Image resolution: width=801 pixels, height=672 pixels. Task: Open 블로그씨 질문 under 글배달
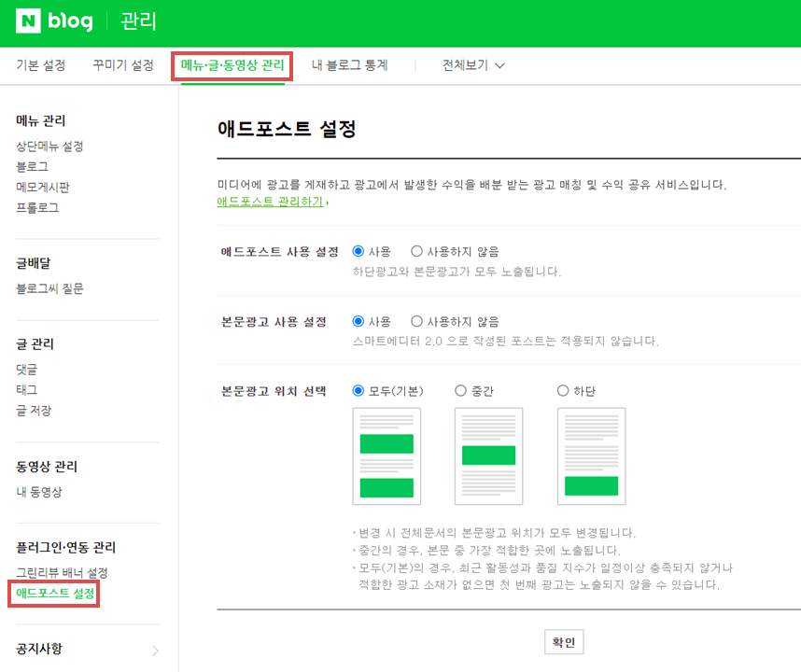point(49,288)
